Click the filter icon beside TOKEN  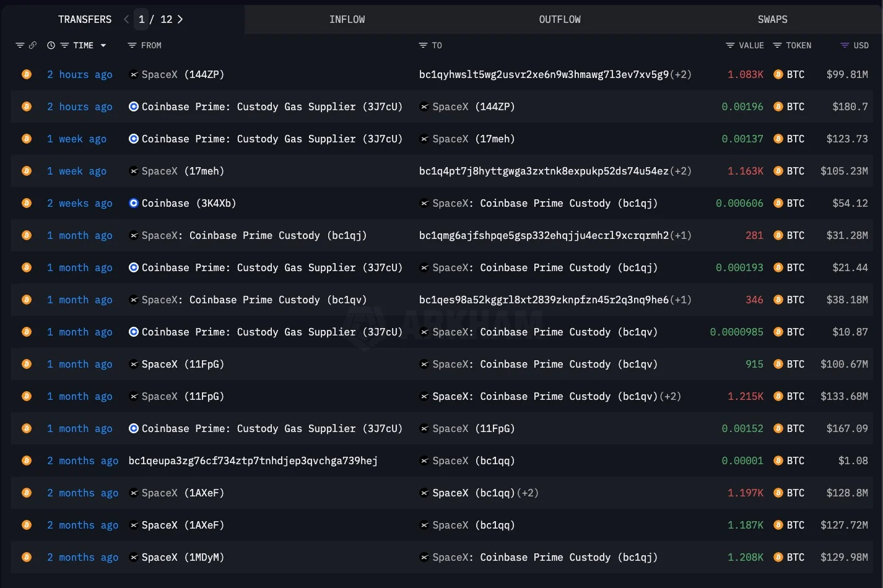click(x=776, y=45)
